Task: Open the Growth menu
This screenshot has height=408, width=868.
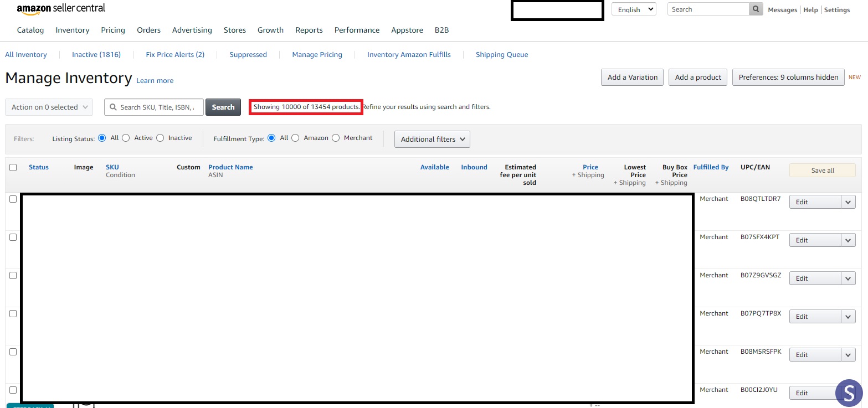Action: click(270, 30)
